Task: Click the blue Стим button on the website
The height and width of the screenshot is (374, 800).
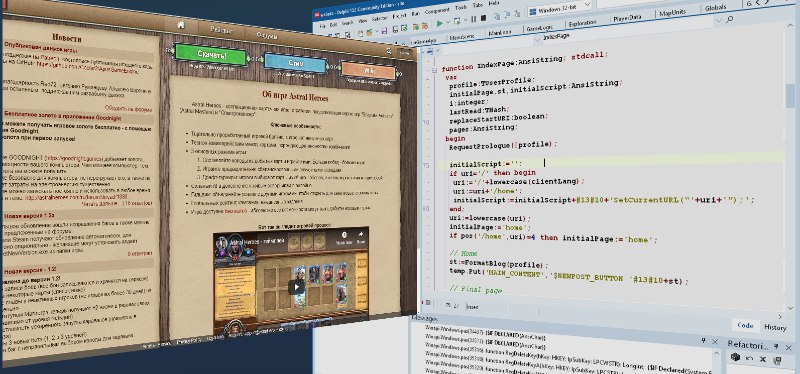Action: pos(295,63)
